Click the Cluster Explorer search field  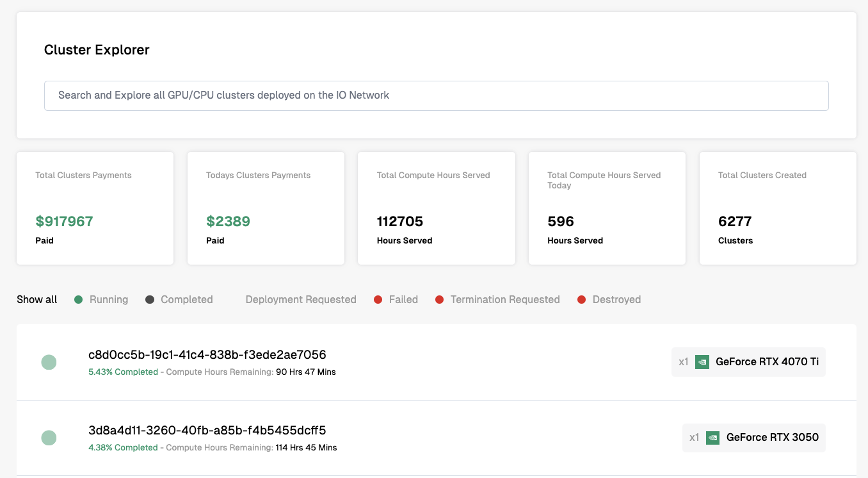436,95
